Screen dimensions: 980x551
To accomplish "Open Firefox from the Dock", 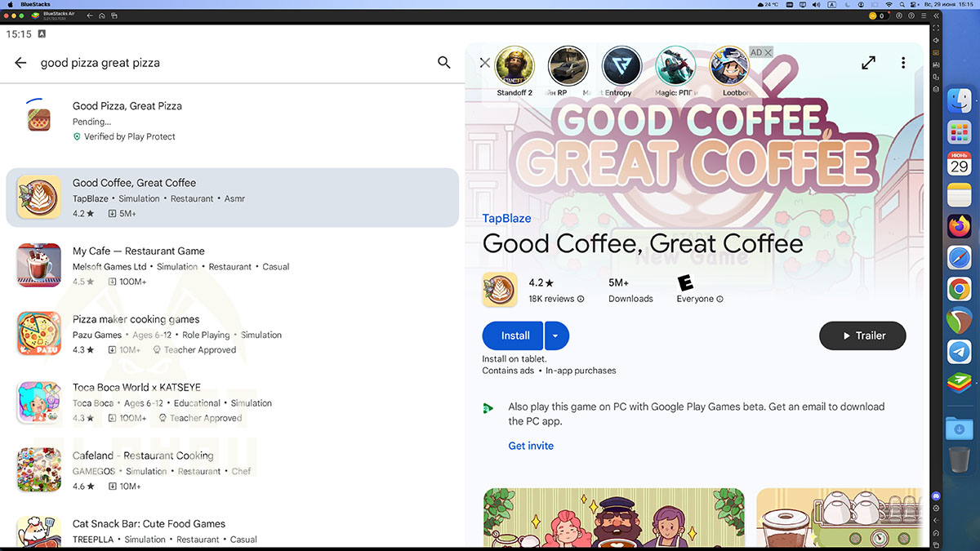I will [959, 226].
